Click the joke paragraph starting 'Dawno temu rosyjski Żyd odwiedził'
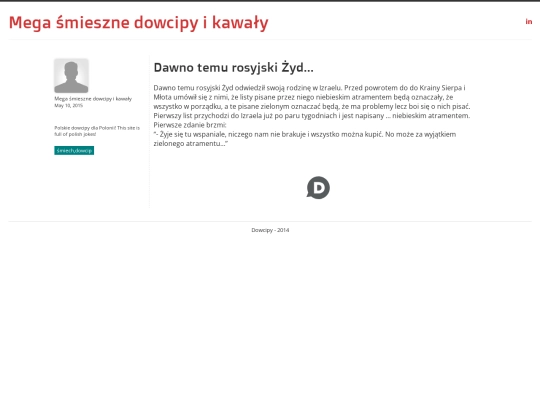 [x=312, y=116]
